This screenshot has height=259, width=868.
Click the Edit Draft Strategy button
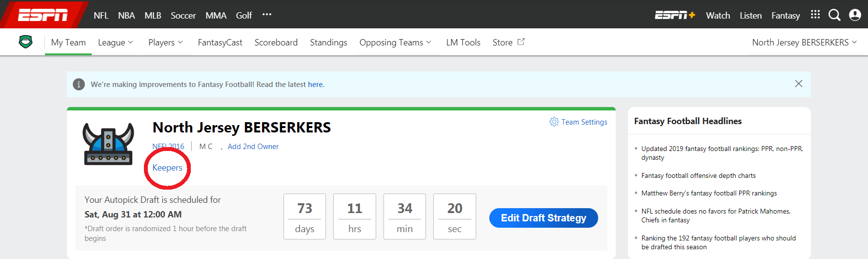tap(544, 218)
